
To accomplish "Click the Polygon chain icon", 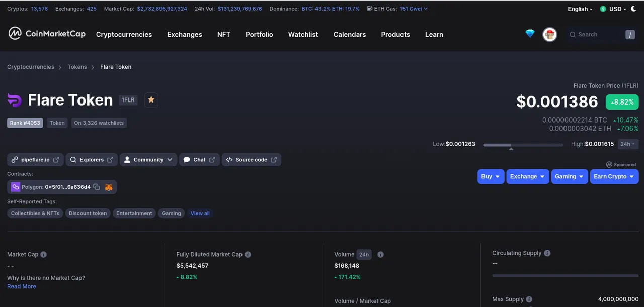I will click(x=16, y=187).
